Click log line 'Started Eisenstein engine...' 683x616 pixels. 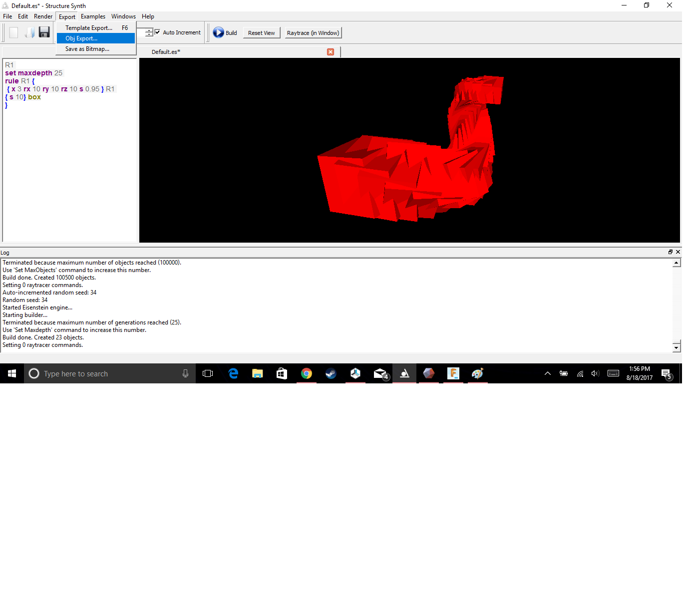[37, 308]
